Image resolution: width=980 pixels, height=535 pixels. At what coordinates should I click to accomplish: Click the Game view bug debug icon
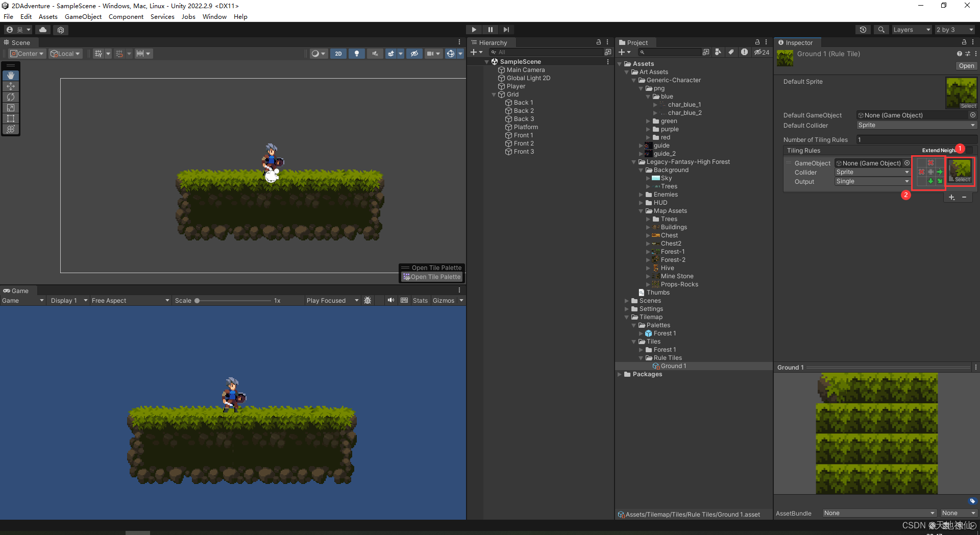pyautogui.click(x=367, y=301)
